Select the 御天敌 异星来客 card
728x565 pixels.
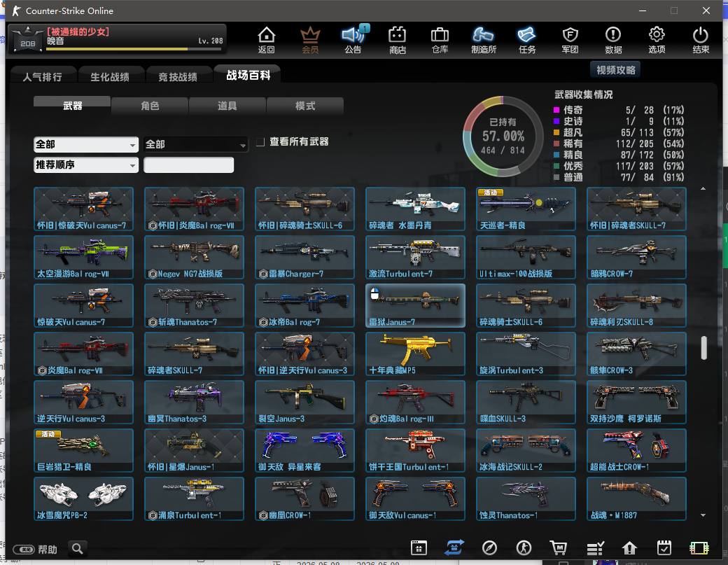[x=304, y=450]
